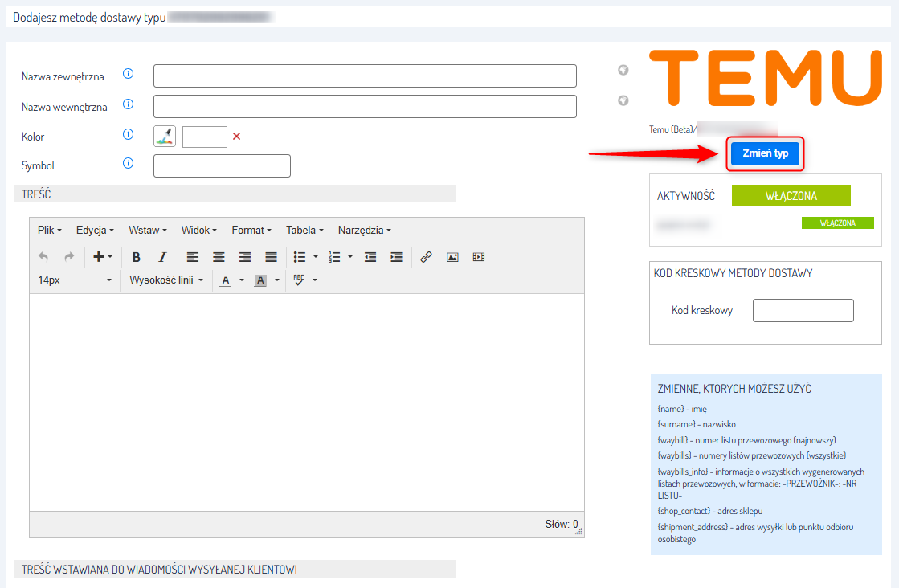Click the info icon next to Kolor
Screen dimensions: 899x588
click(x=128, y=135)
